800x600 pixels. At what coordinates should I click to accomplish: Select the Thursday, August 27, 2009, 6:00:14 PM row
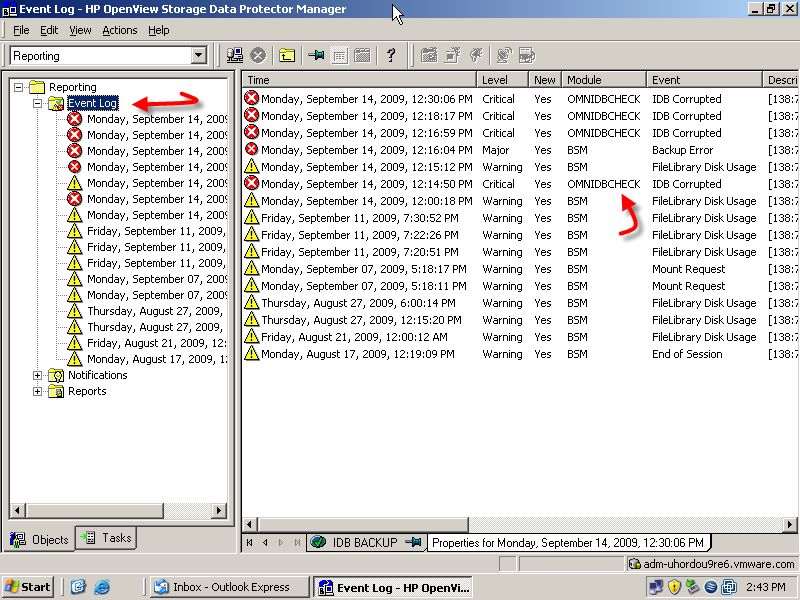[x=519, y=303]
